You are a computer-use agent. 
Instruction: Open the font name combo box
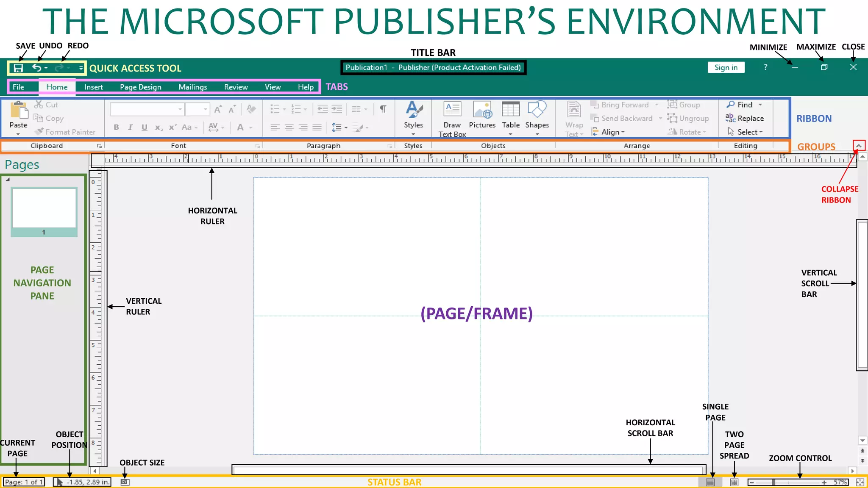(146, 109)
